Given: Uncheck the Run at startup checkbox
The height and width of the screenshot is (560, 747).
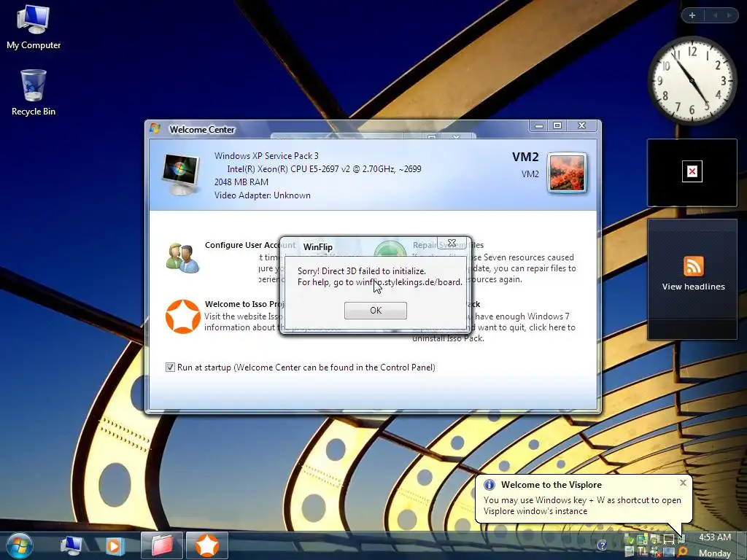Looking at the screenshot, I should [x=170, y=367].
